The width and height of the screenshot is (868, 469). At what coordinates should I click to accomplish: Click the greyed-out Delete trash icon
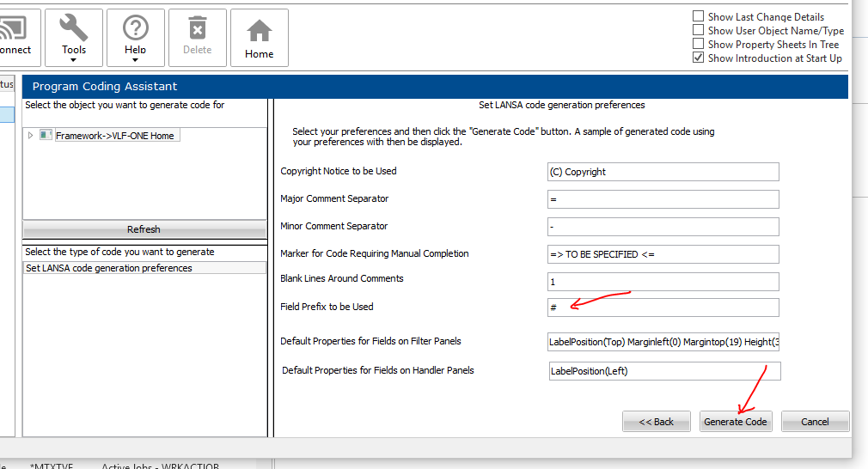click(198, 28)
